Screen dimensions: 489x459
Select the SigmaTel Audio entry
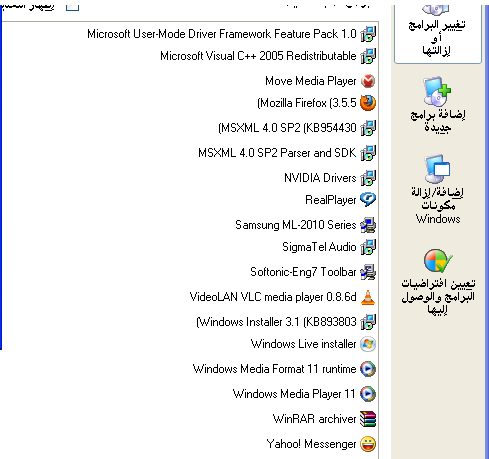tap(190, 247)
